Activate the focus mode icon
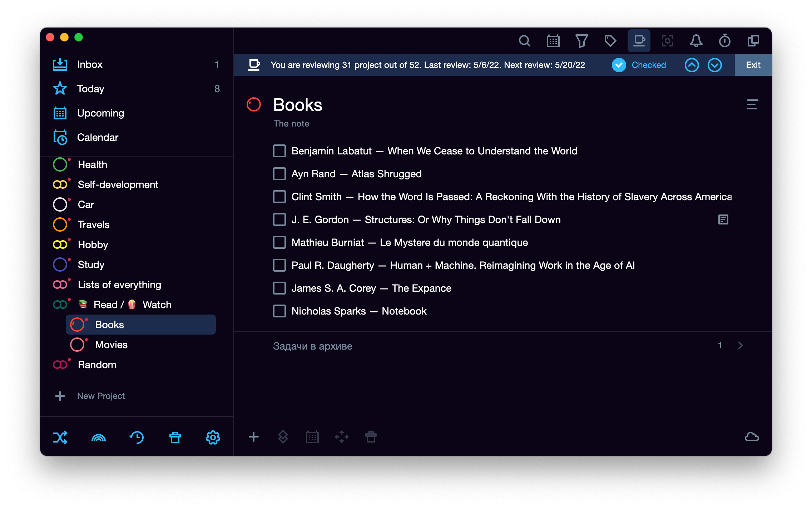The image size is (812, 509). (667, 41)
